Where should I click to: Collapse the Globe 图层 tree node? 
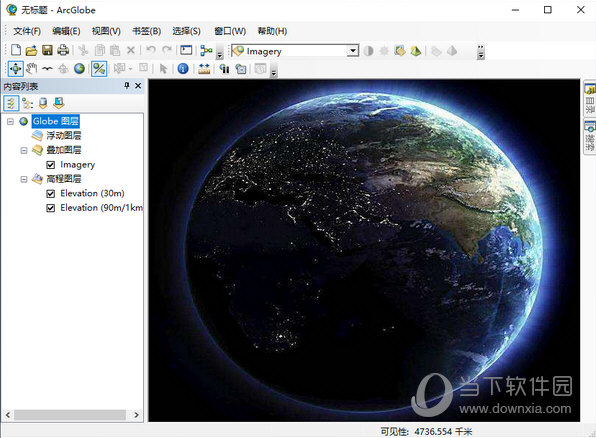pyautogui.click(x=10, y=121)
